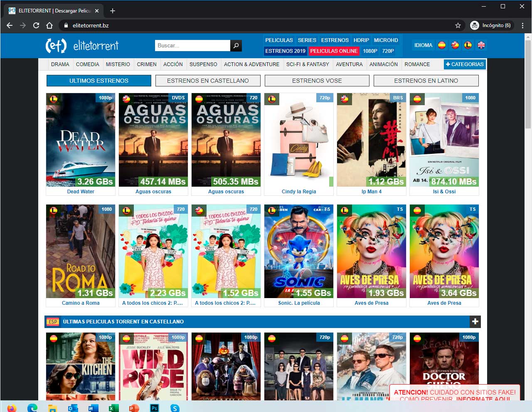Click the elitetorrent site logo
The width and height of the screenshot is (532, 412).
tap(82, 45)
